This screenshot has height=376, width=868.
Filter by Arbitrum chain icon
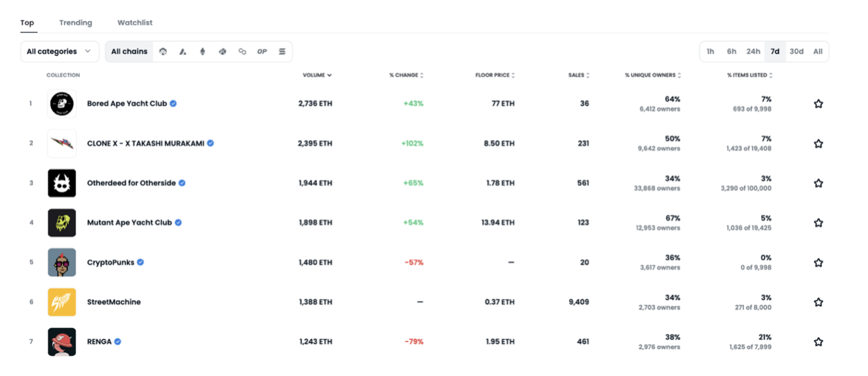point(163,52)
